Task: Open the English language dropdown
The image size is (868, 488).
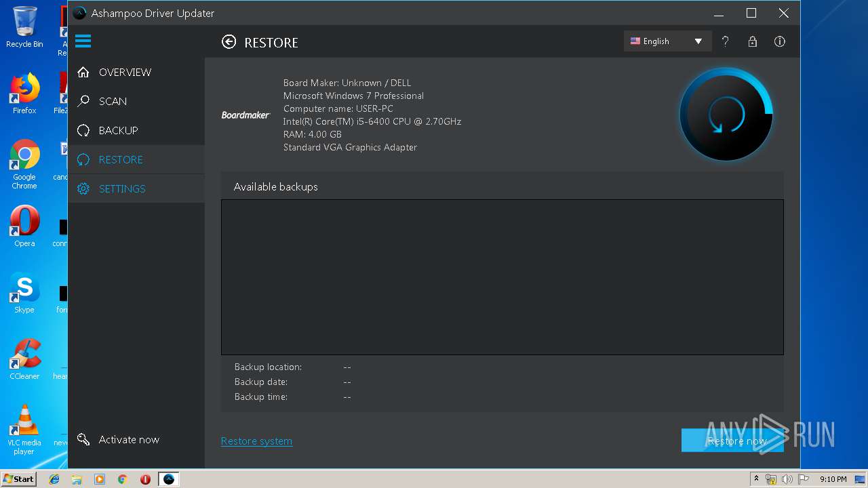Action: [x=667, y=41]
